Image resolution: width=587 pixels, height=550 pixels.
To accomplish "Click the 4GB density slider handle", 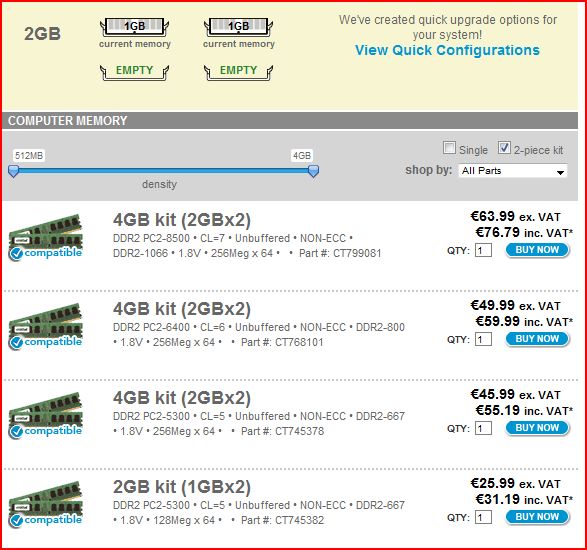I will [x=313, y=171].
